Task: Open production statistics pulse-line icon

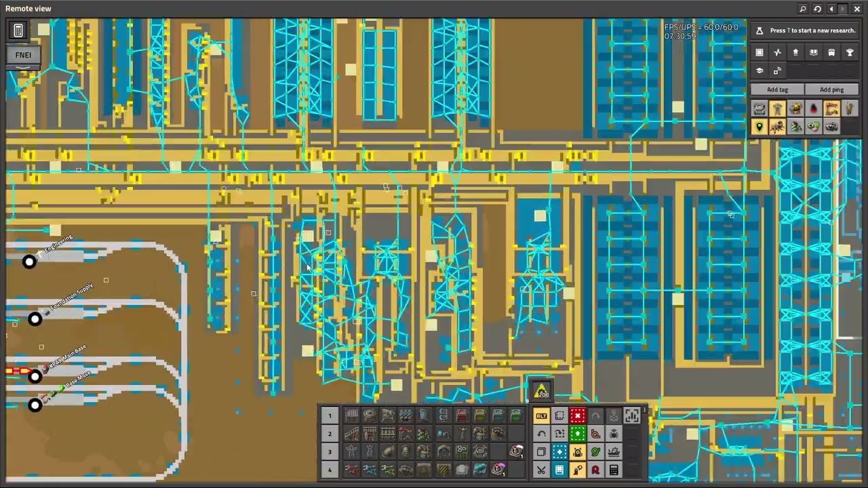Action: (x=778, y=52)
